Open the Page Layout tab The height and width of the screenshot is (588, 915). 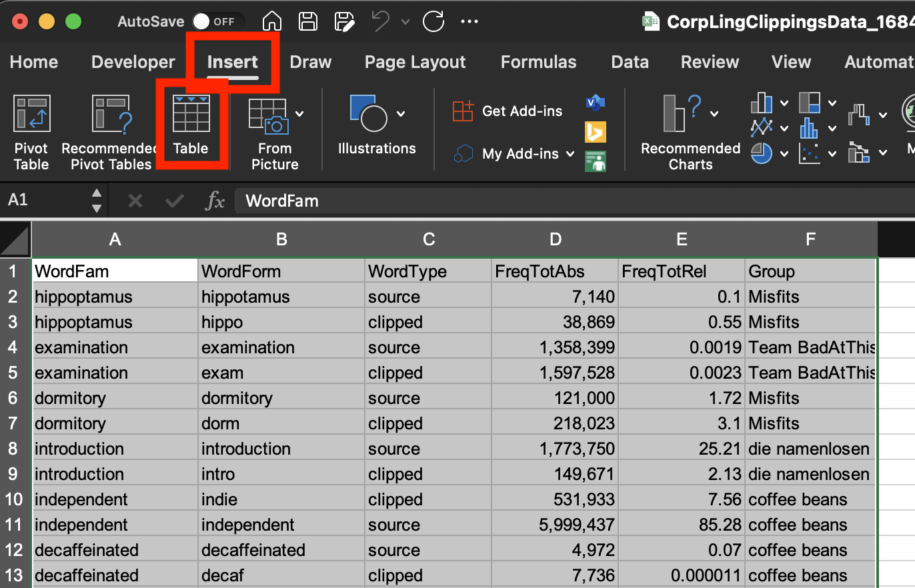415,62
